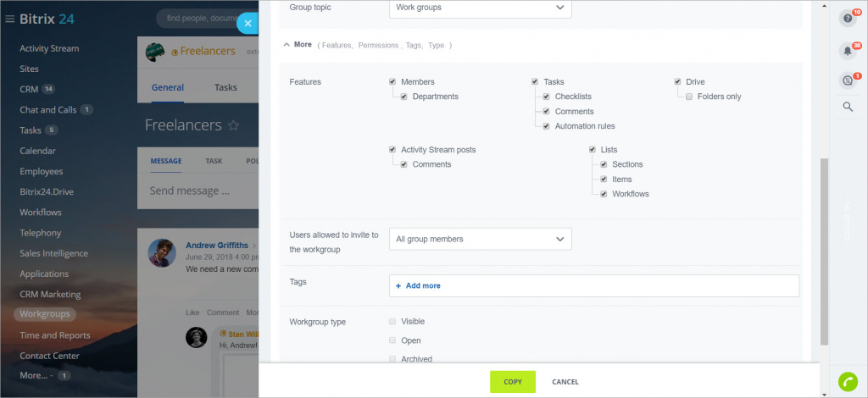Toggle the Tasks feature checkbox
The width and height of the screenshot is (868, 398).
tap(535, 82)
